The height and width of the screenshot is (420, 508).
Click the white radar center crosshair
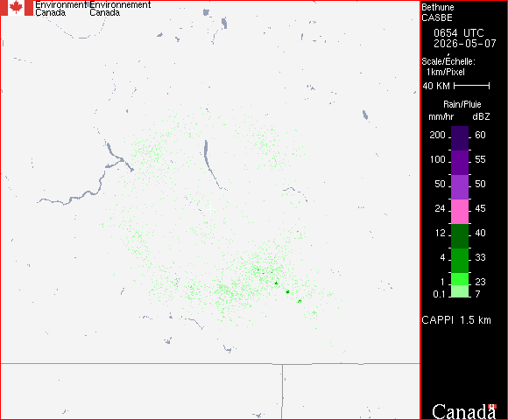pos(210,209)
